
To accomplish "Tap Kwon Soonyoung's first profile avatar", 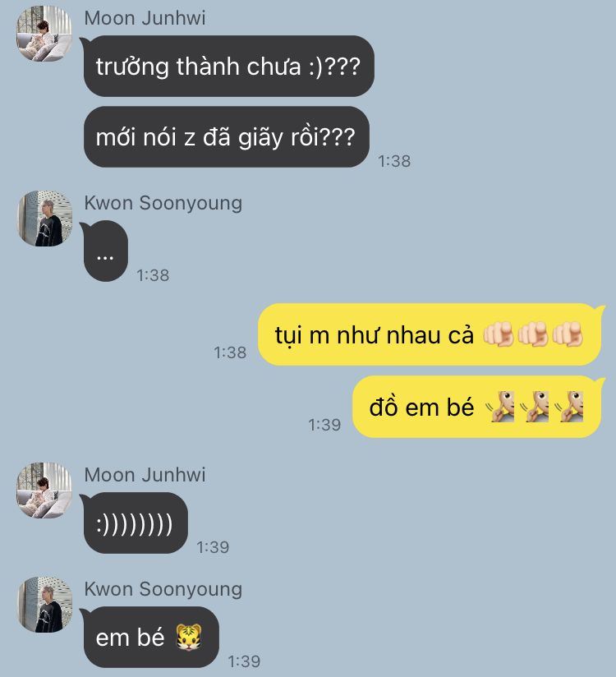I will [44, 219].
